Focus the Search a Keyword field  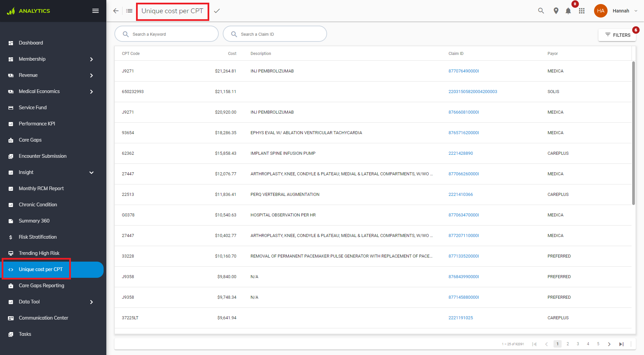point(166,34)
